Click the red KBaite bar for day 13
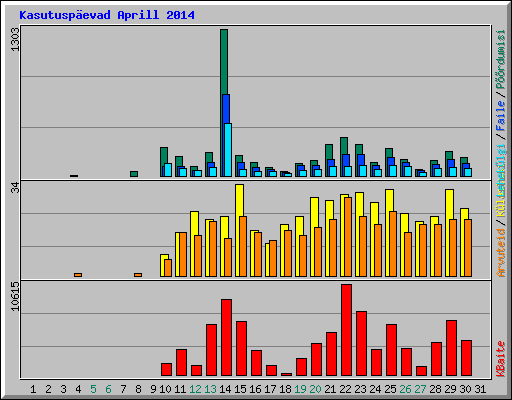Screen dimensions: 512x400 point(211,350)
